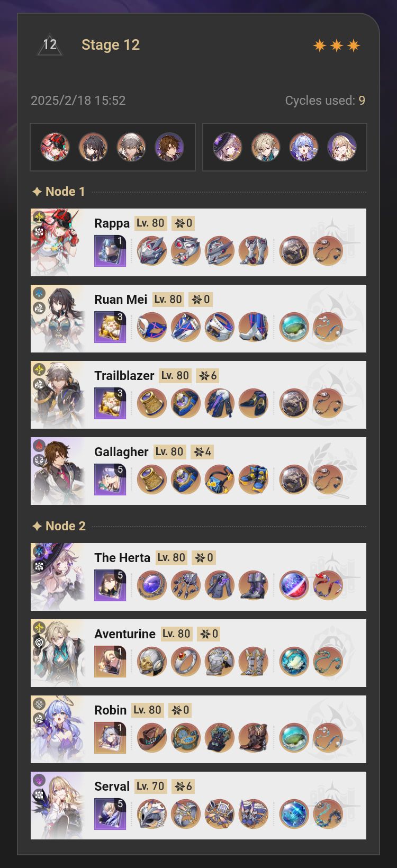Click Trailblazer's eidolon 6 badge

pyautogui.click(x=207, y=376)
